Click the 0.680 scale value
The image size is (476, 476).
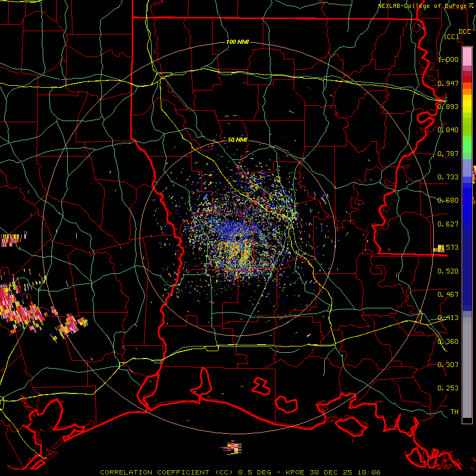[448, 200]
